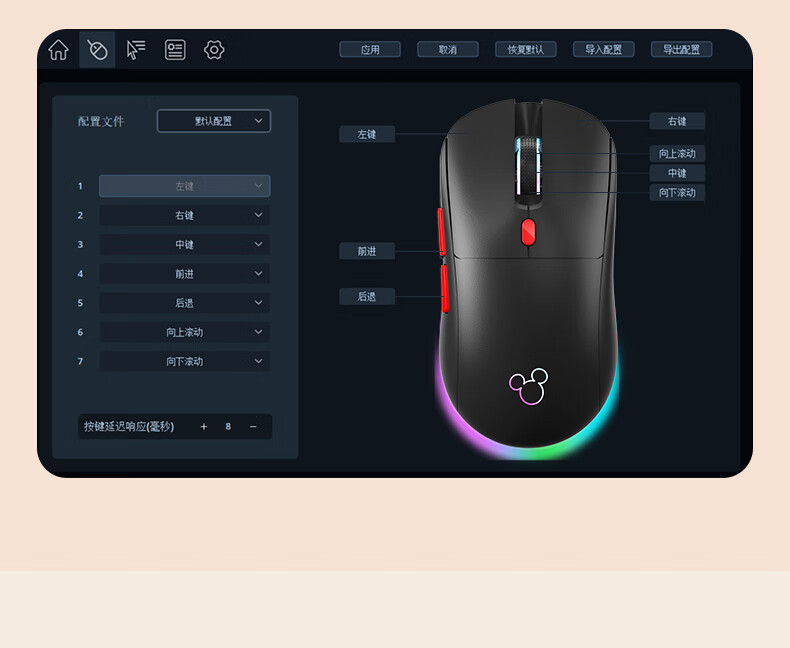Viewport: 790px width, 648px height.
Task: Open the macro list panel icon
Action: [x=175, y=50]
